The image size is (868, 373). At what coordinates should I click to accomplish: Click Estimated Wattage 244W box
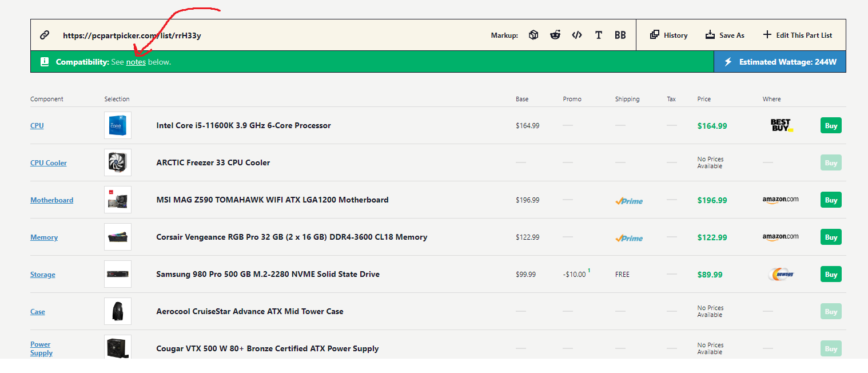(780, 62)
